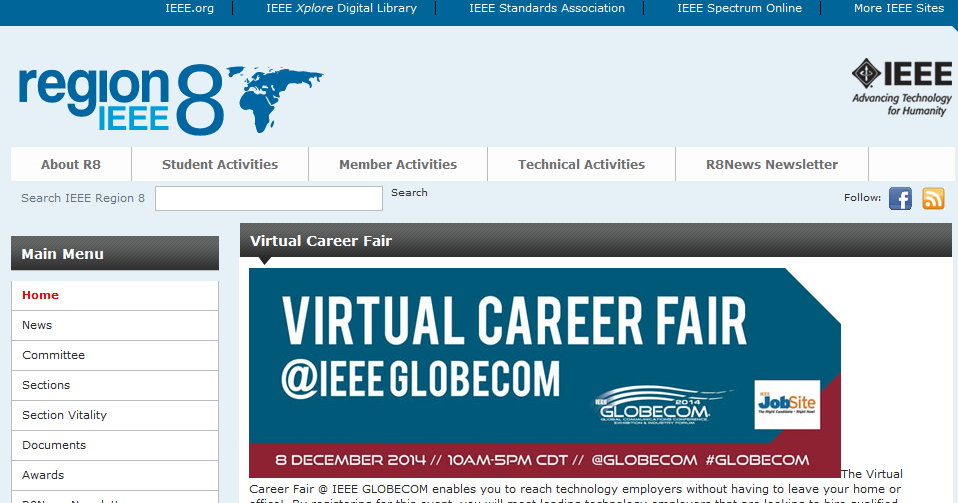
Task: Select Sections in the Main Menu
Action: tap(115, 385)
